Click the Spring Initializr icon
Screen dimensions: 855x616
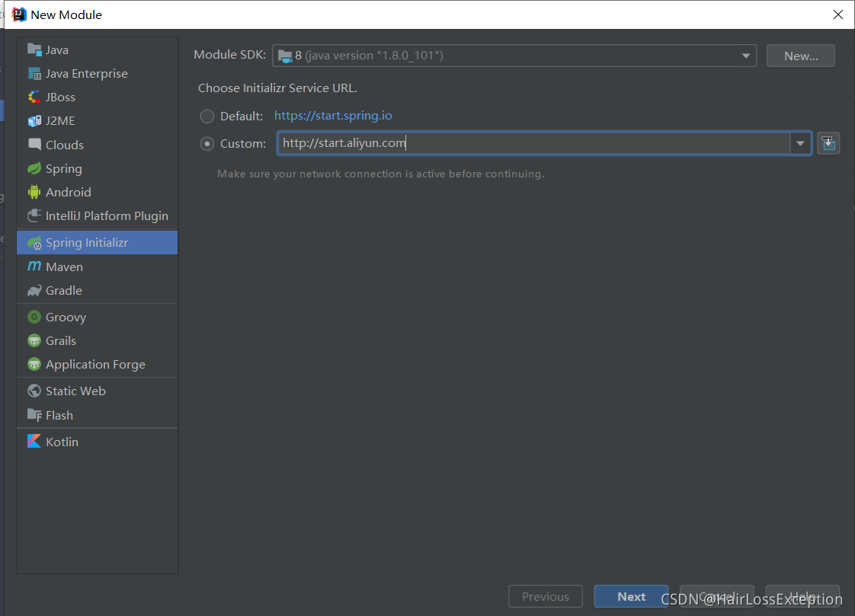click(34, 242)
